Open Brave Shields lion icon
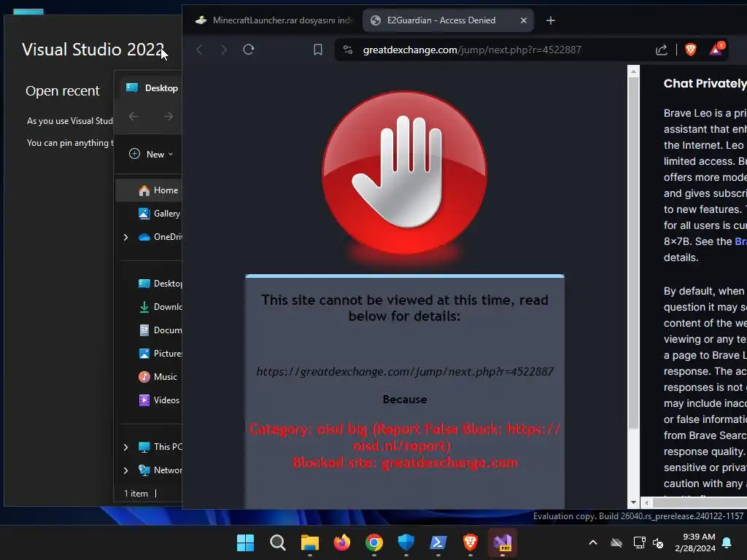Screen dimensions: 747x560 690,50
